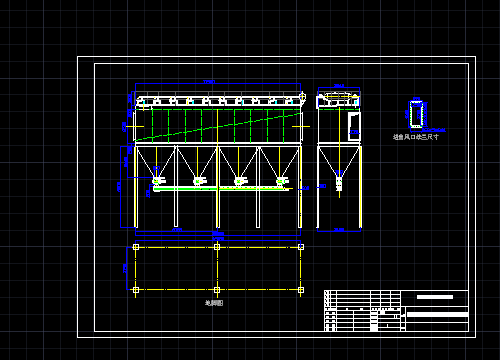The image size is (500, 360).
Task: Pick the bottom-middle anchor bolt square in the foundation plan
Action: pyautogui.click(x=217, y=290)
